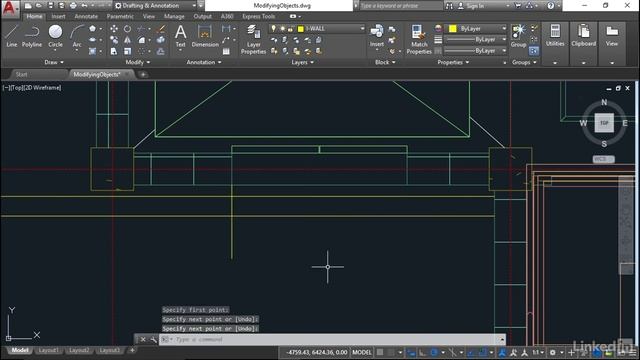This screenshot has width=640, height=360.
Task: Select the Arc tool
Action: [77, 36]
